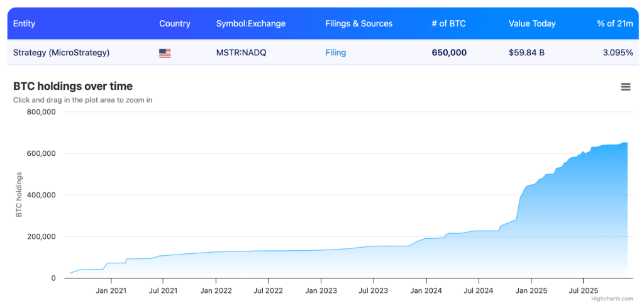Image resolution: width=644 pixels, height=308 pixels.
Task: Click the United States flag icon
Action: (165, 53)
